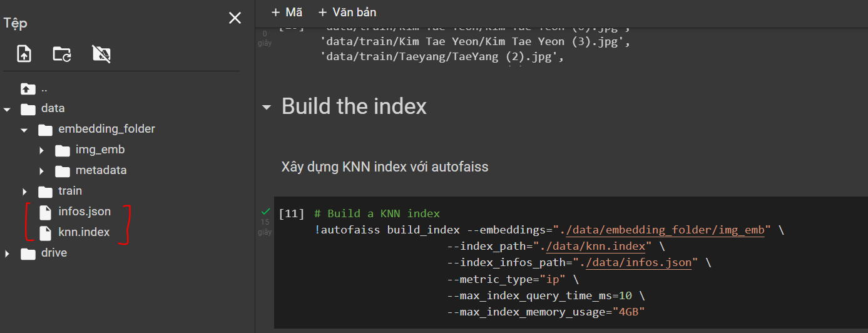
Task: Click the 'Xây dựng KNN index với autofaiss' text
Action: [x=385, y=167]
